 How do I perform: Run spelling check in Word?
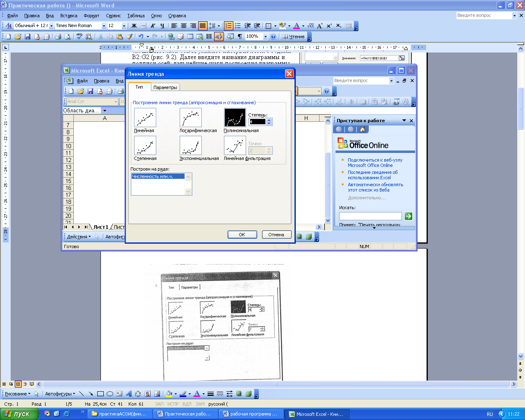(80, 37)
